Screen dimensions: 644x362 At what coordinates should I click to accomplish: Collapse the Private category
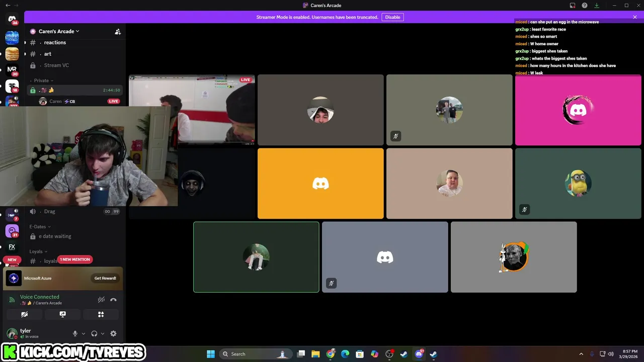tap(43, 80)
